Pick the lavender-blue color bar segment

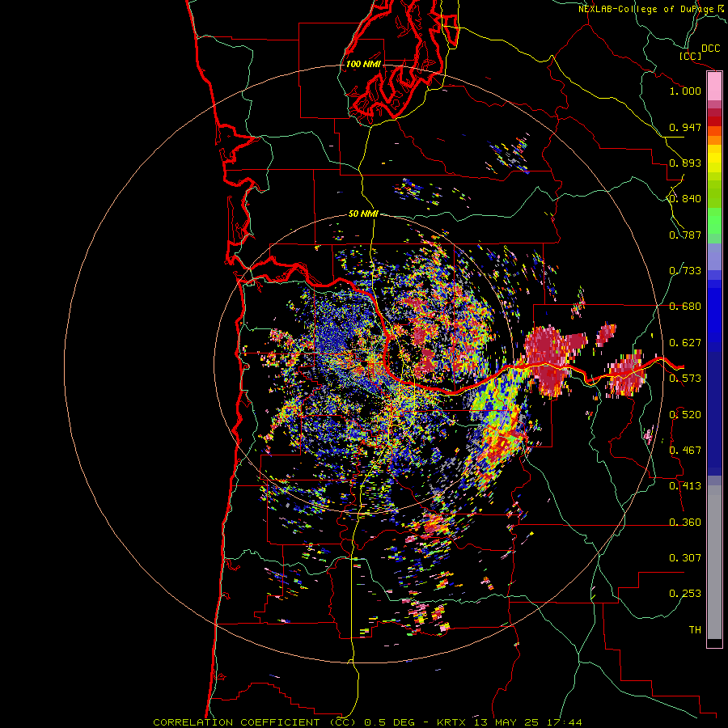tap(714, 256)
